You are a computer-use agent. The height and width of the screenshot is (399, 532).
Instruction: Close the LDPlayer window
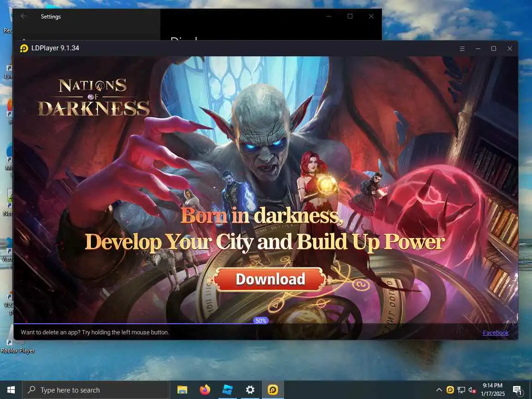point(510,48)
